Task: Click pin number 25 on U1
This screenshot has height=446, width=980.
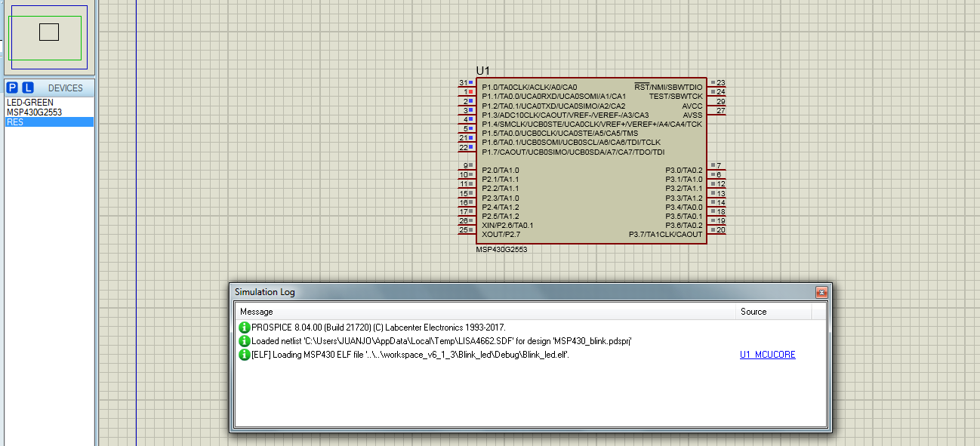Action: (x=463, y=230)
